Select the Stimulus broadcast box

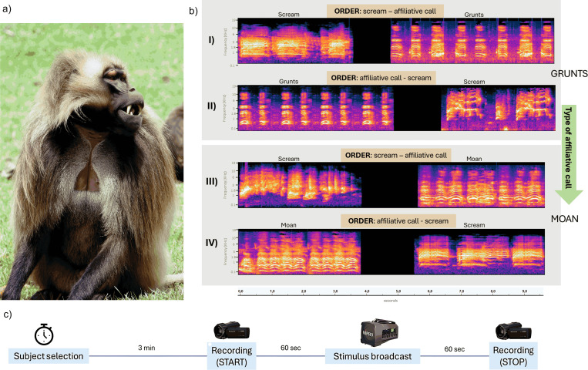(372, 356)
